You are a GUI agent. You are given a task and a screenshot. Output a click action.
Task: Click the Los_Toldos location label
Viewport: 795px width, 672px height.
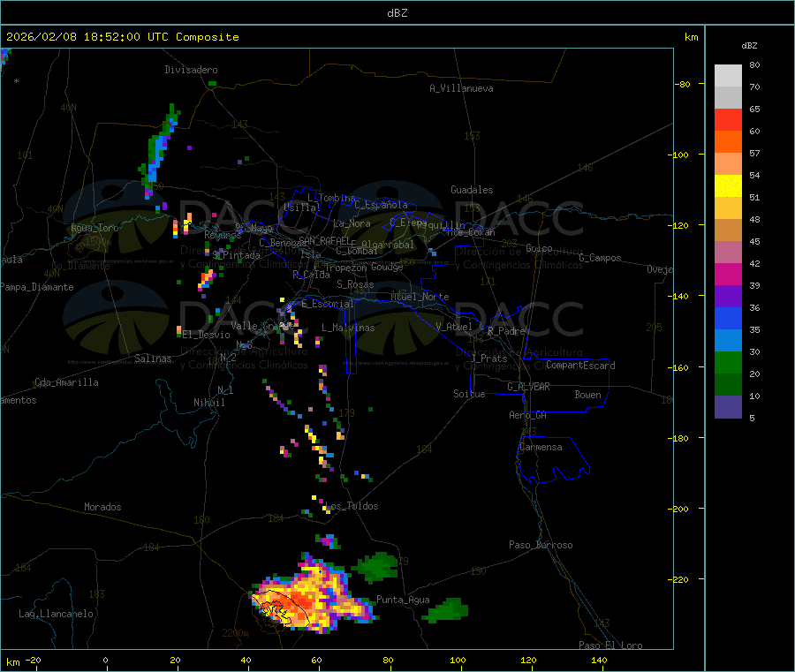pos(352,506)
